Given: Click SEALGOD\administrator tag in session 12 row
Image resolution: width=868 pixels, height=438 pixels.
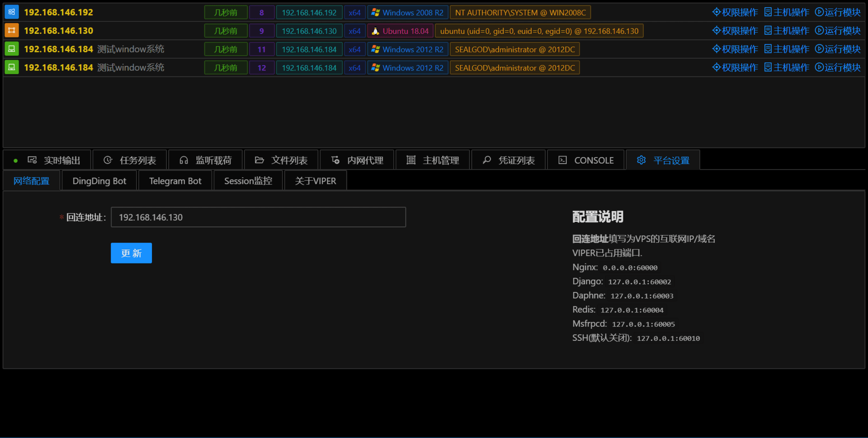Looking at the screenshot, I should pos(515,68).
